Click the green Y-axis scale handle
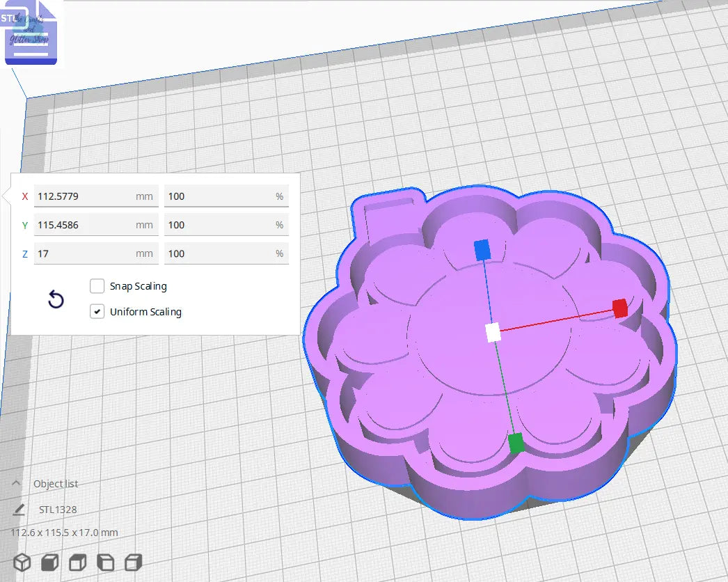 [516, 441]
